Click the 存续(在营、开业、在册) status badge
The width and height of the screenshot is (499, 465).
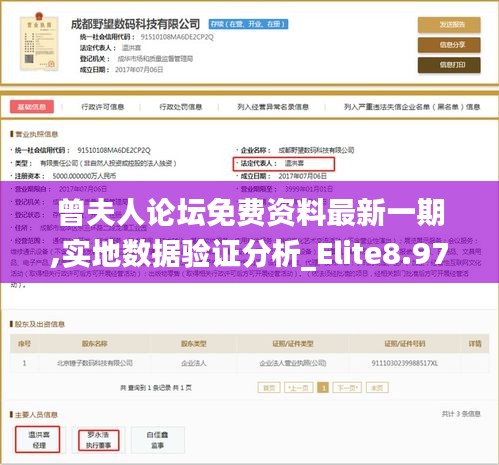[248, 24]
